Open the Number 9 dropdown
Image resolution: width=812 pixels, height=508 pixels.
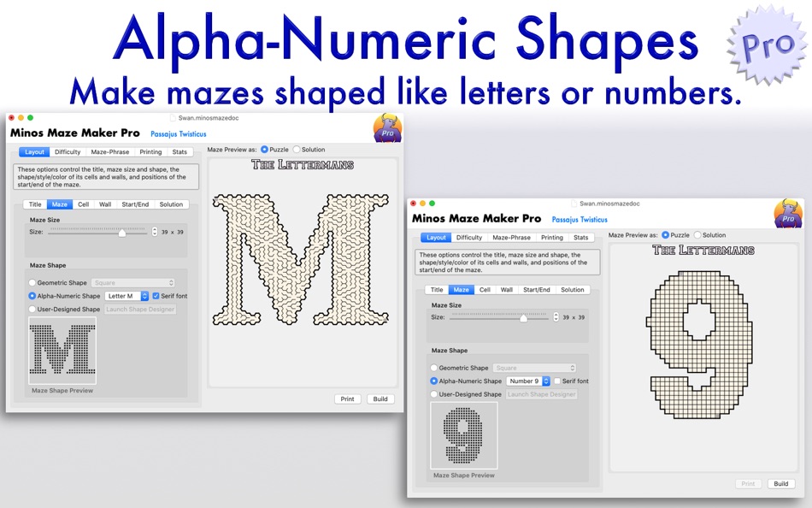527,381
